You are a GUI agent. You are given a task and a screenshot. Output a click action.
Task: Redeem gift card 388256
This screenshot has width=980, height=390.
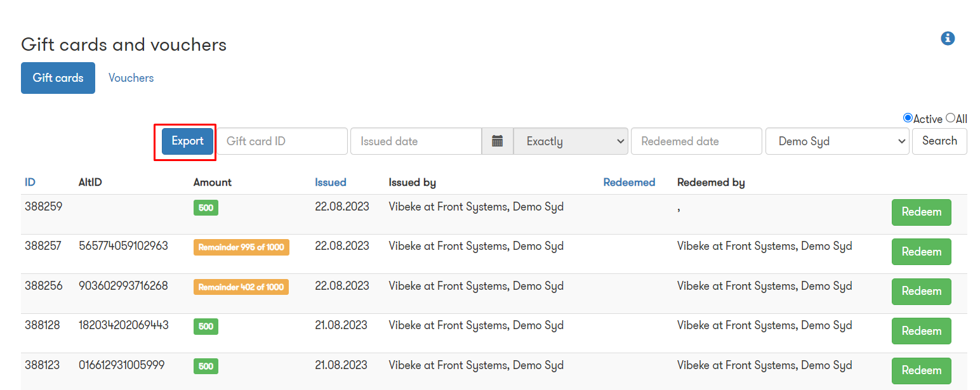(x=922, y=291)
